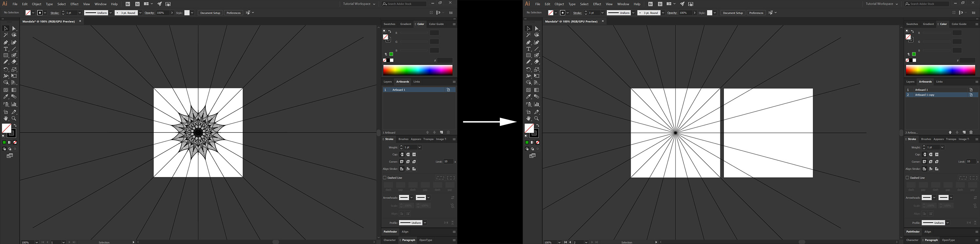Click Search Adobe Stock field in the left window
The image size is (980, 244).
click(404, 4)
